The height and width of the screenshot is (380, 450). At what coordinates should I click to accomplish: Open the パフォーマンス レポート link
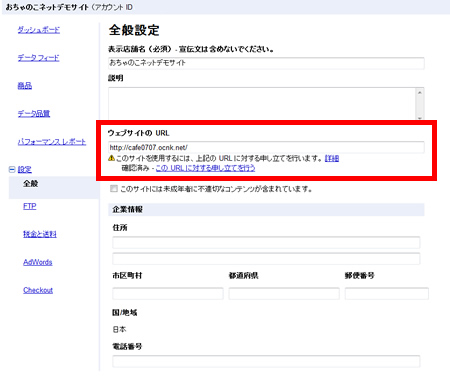click(x=52, y=142)
